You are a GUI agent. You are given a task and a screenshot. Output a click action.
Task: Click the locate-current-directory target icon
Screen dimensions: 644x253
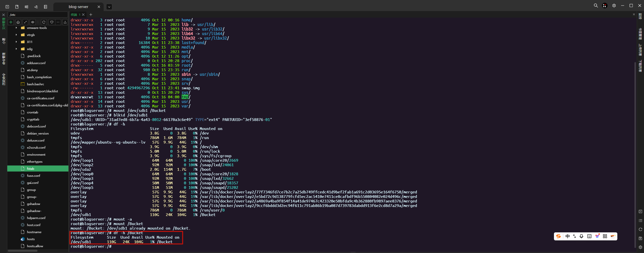point(11,22)
